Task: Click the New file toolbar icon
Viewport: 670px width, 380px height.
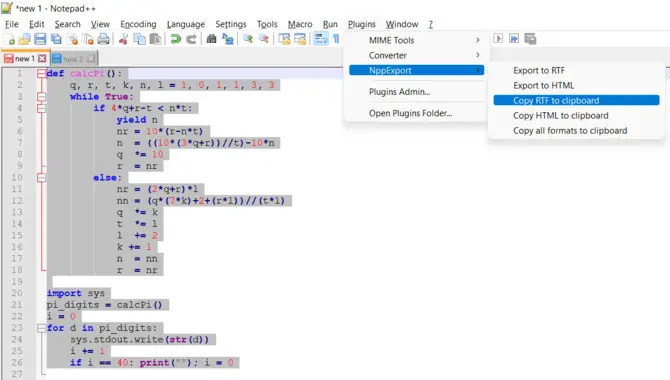Action: pos(9,39)
